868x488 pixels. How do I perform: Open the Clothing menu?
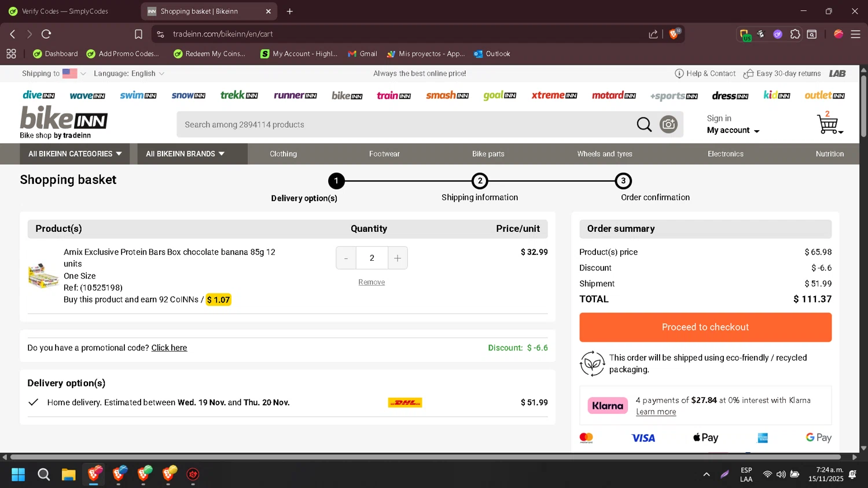click(284, 154)
